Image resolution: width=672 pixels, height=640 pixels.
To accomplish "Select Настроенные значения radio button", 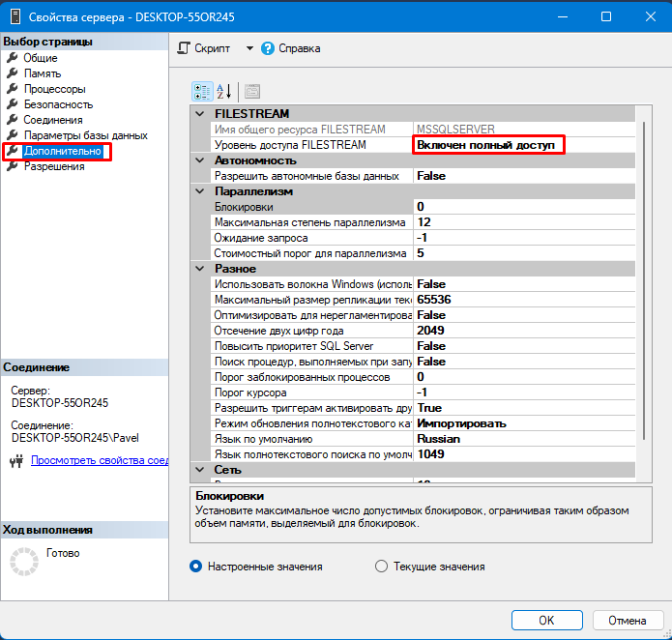I will click(196, 567).
